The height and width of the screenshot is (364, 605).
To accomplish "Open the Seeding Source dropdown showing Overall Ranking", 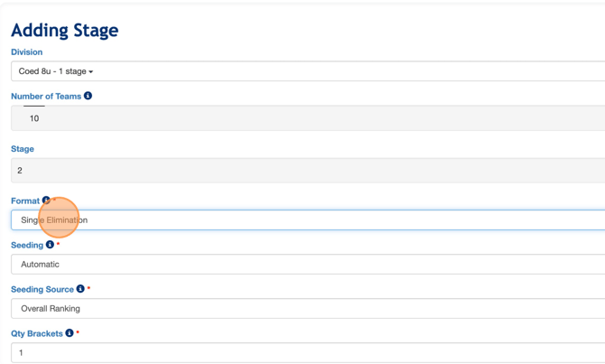I will point(307,309).
